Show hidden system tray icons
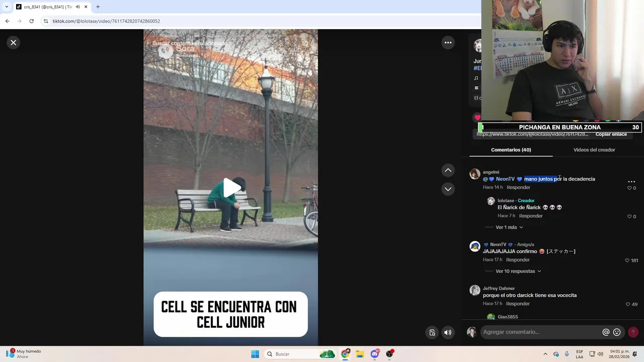Viewport: 644px width, 362px height. click(545, 354)
